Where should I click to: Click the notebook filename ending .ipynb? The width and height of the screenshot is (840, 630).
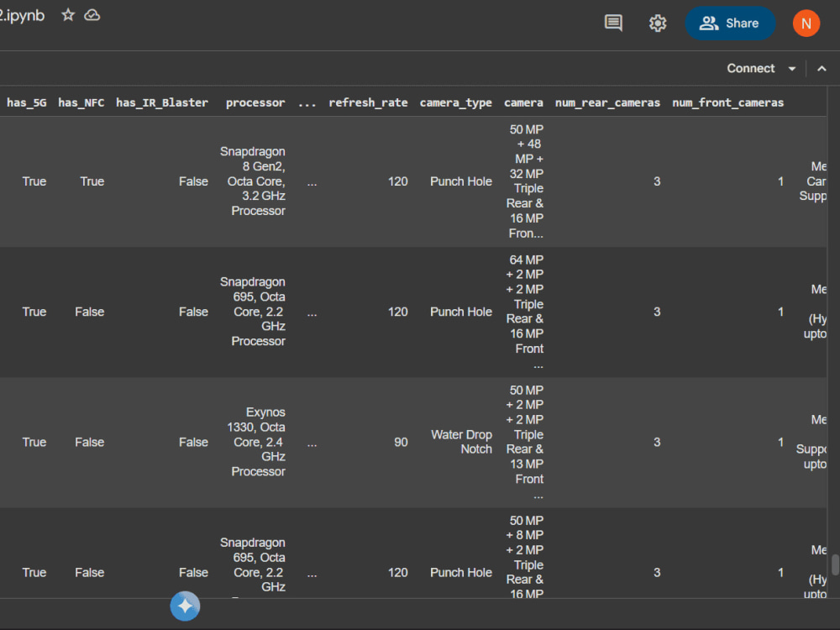22,15
